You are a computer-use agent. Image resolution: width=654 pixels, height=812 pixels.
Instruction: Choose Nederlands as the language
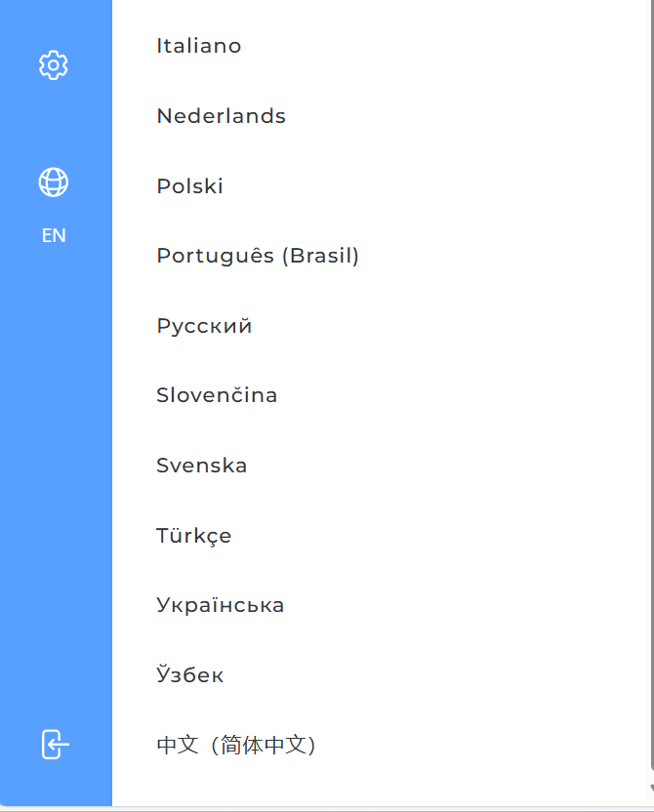[222, 116]
